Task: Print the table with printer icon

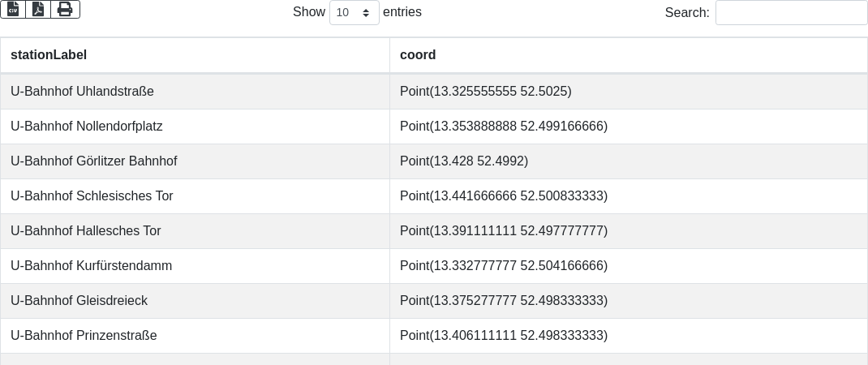Action: pyautogui.click(x=65, y=9)
